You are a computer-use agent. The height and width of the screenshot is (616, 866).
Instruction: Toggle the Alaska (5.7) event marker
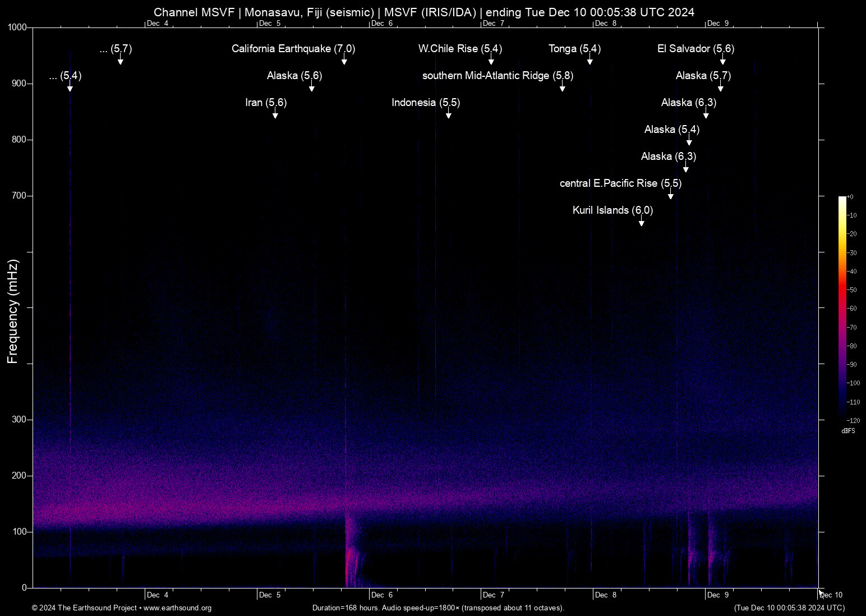[703, 76]
